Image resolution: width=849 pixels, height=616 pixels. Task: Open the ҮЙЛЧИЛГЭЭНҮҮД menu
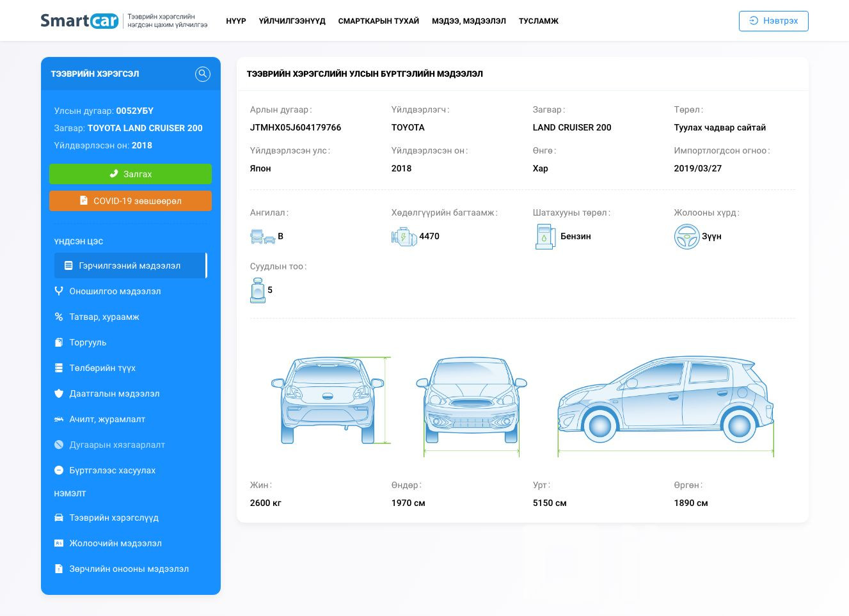click(x=292, y=21)
